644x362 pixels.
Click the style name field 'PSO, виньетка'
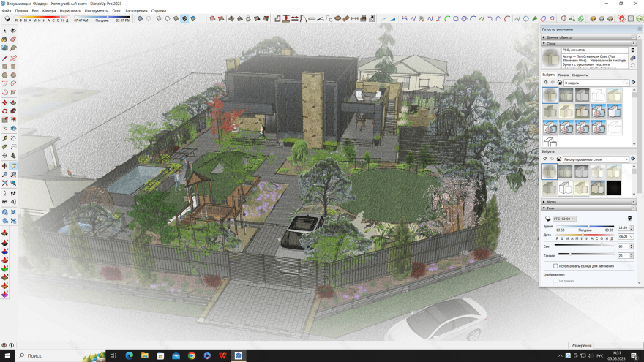point(594,50)
